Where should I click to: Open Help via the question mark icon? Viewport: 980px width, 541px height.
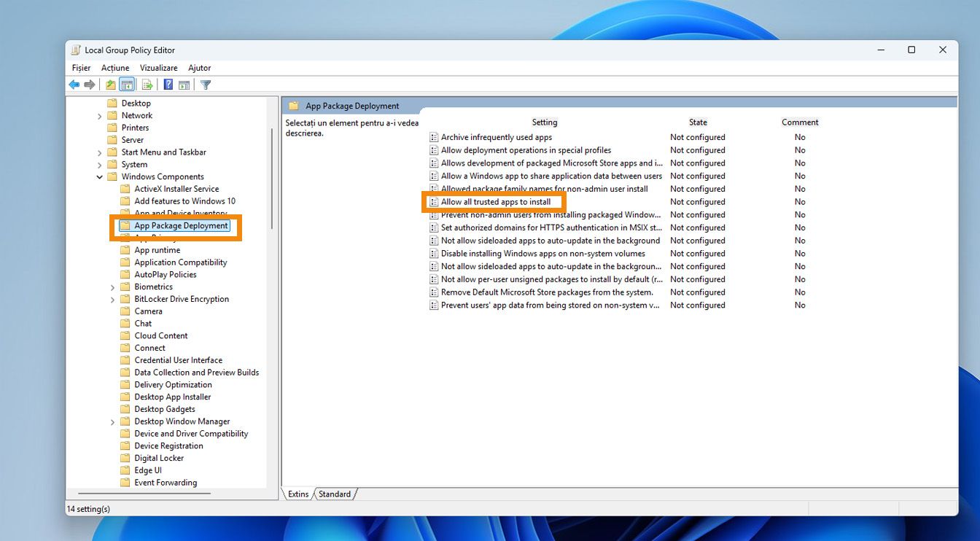point(168,85)
